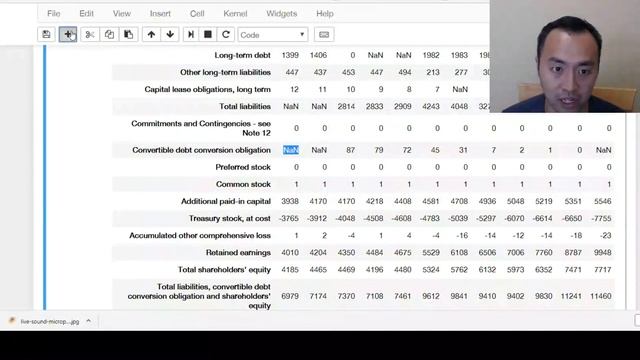
Task: Insert a cell below with plus icon
Action: click(68, 35)
